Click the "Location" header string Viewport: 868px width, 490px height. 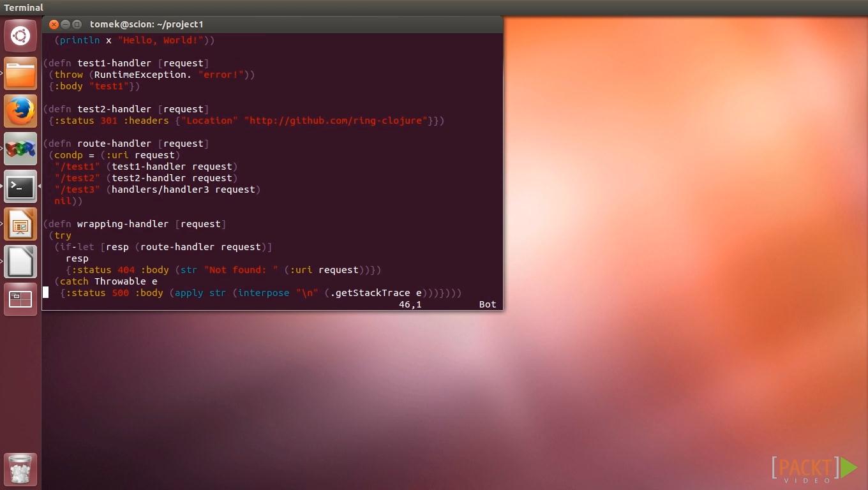(209, 121)
